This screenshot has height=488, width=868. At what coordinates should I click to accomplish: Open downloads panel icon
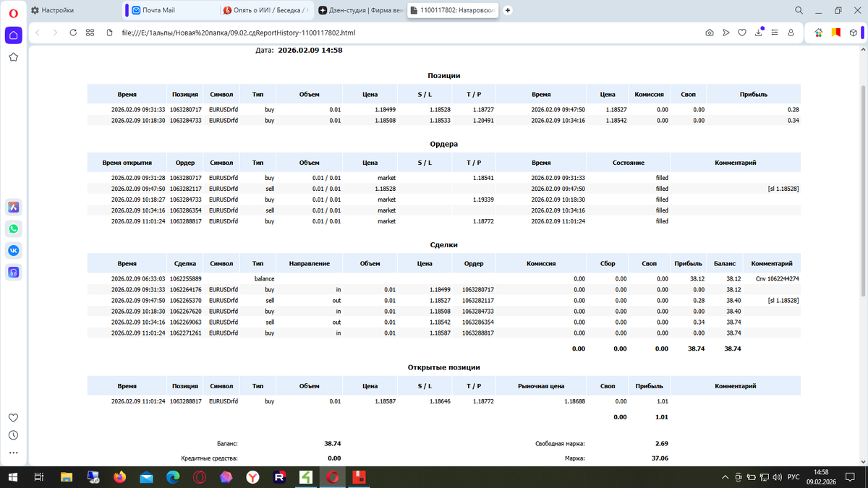tap(759, 33)
